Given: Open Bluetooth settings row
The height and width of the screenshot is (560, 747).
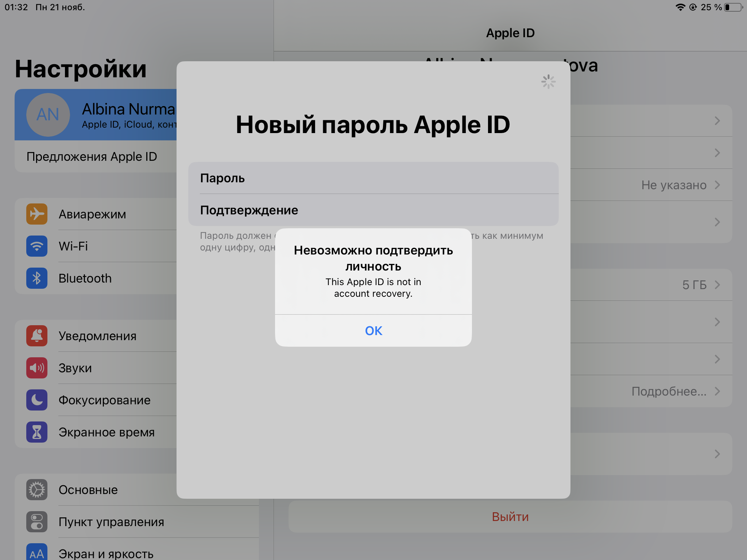Looking at the screenshot, I should pos(96,278).
